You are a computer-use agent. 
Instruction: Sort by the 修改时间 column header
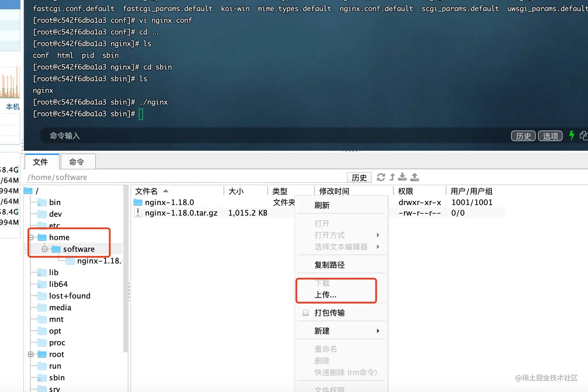pos(334,191)
